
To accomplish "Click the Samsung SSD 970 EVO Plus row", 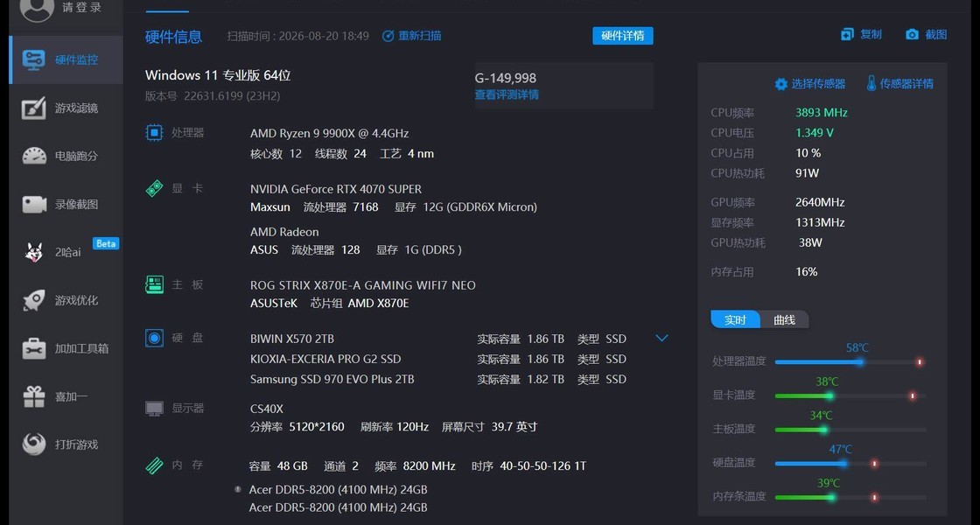I will pos(437,379).
